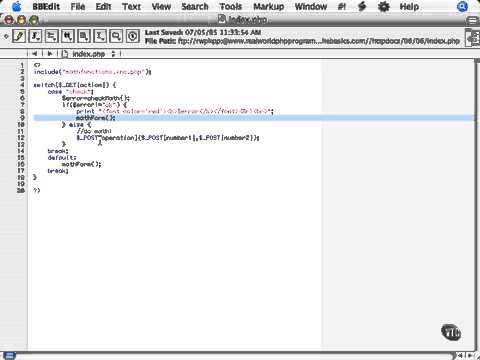
Task: Click the File Path ftp address text
Action: pos(319,41)
